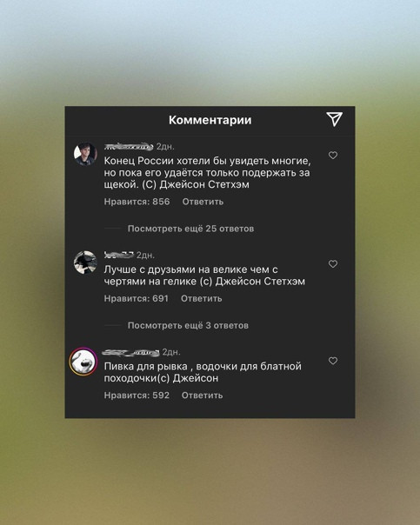
Task: Like the comment about друзьями на велике
Action: 332,264
